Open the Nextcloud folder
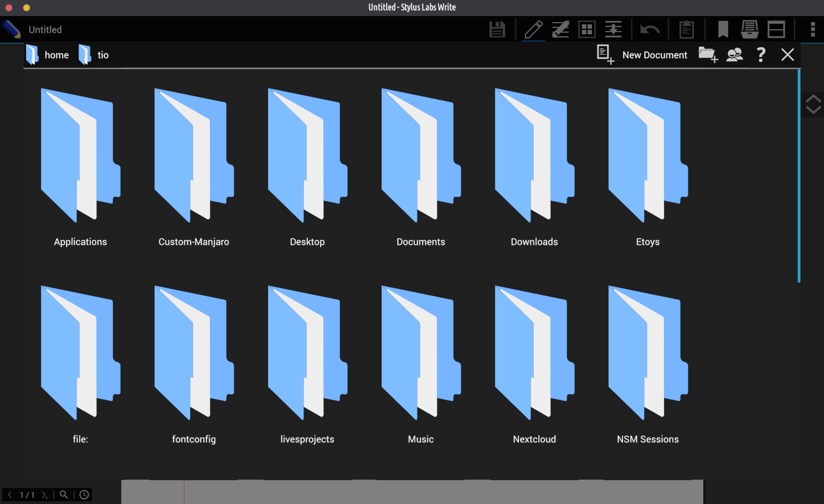Screen dimensions: 824x504 (x=534, y=364)
